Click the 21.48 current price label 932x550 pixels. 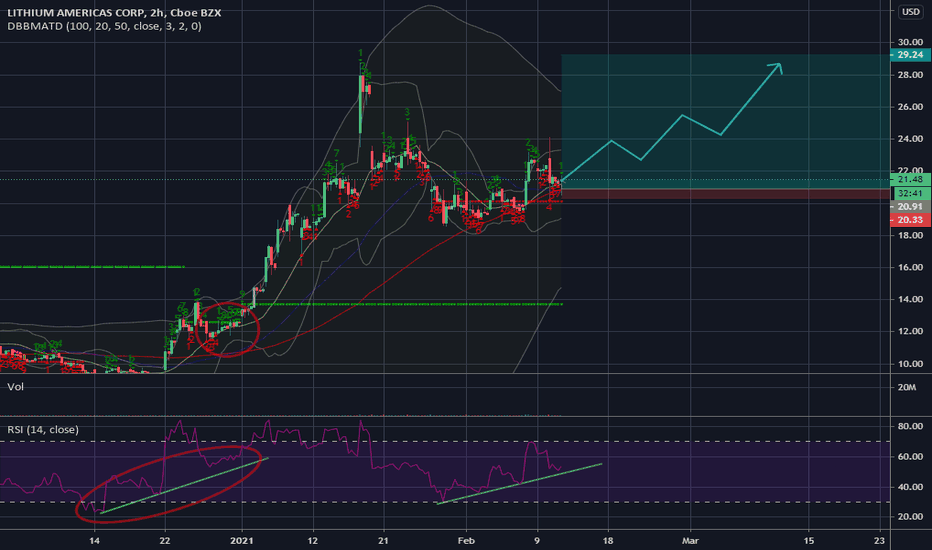click(x=910, y=180)
